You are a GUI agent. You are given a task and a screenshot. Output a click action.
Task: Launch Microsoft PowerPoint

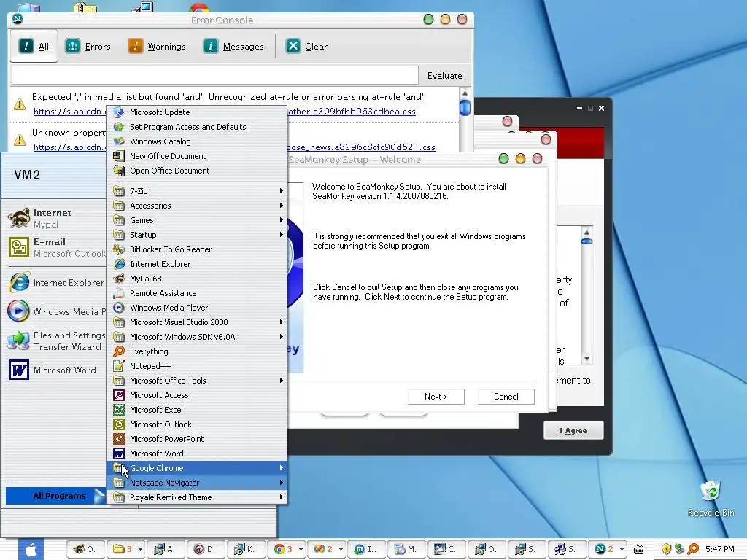click(x=197, y=439)
